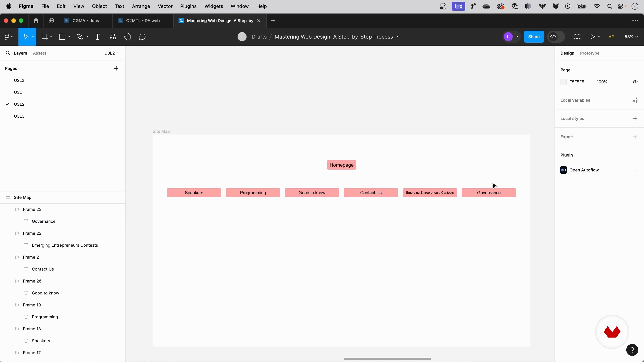Edit the 100% page opacity value
The image size is (644, 362).
point(602,82)
